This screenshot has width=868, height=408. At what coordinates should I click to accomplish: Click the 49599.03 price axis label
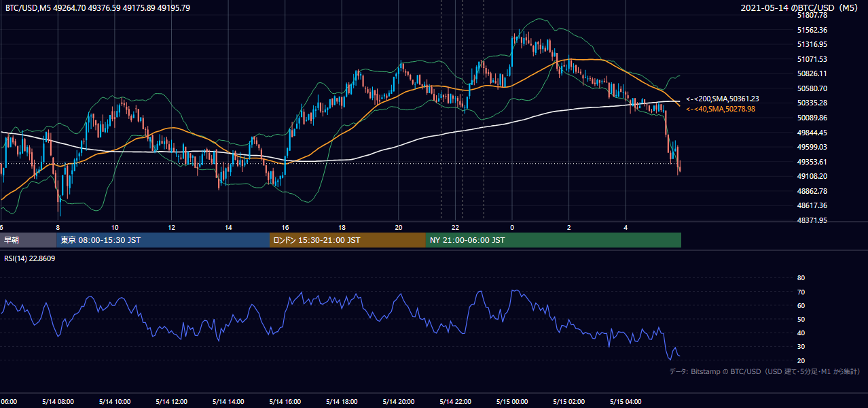[x=812, y=147]
